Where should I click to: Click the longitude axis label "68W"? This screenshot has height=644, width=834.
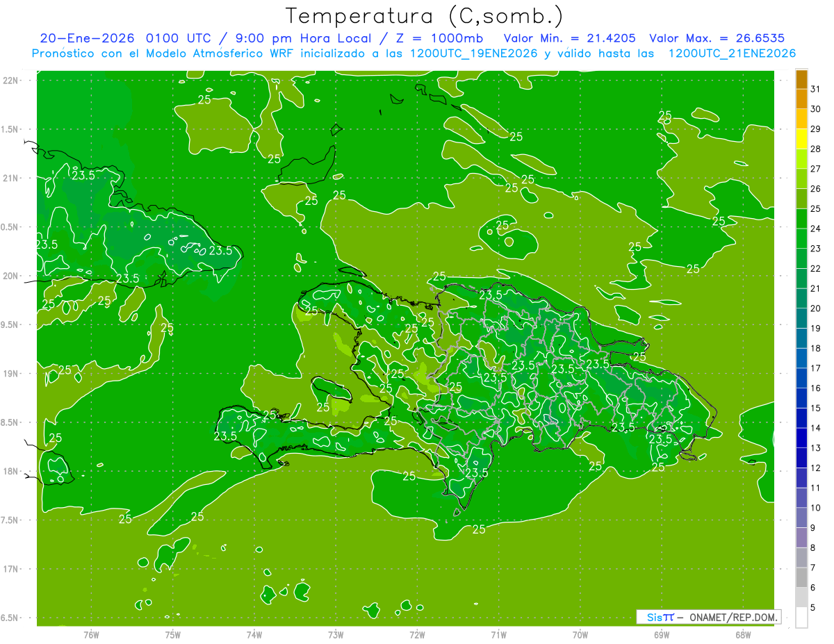[742, 635]
